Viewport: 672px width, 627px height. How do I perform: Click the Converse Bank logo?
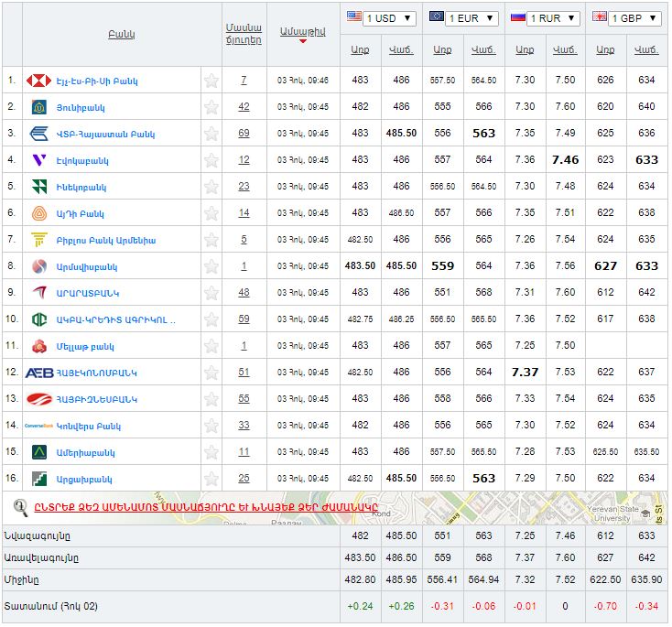38,426
